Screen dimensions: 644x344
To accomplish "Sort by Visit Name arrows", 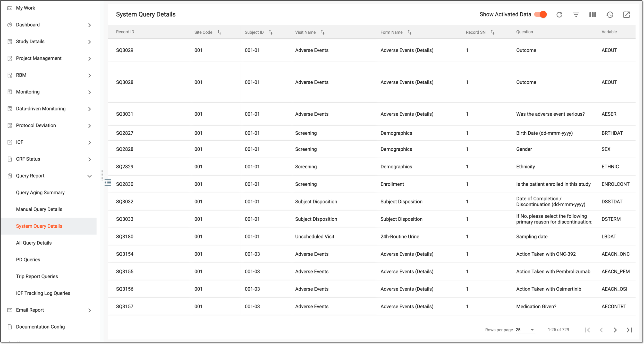I will click(323, 32).
